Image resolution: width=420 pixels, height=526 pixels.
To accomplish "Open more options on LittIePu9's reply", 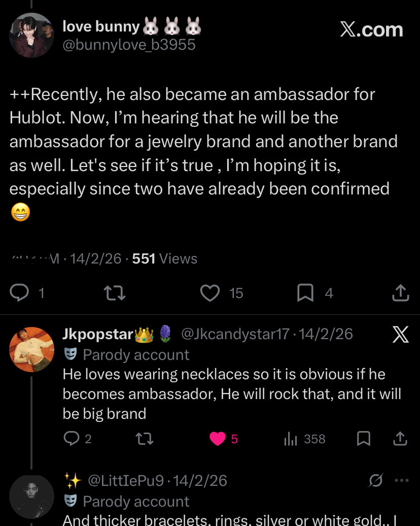I will (402, 480).
